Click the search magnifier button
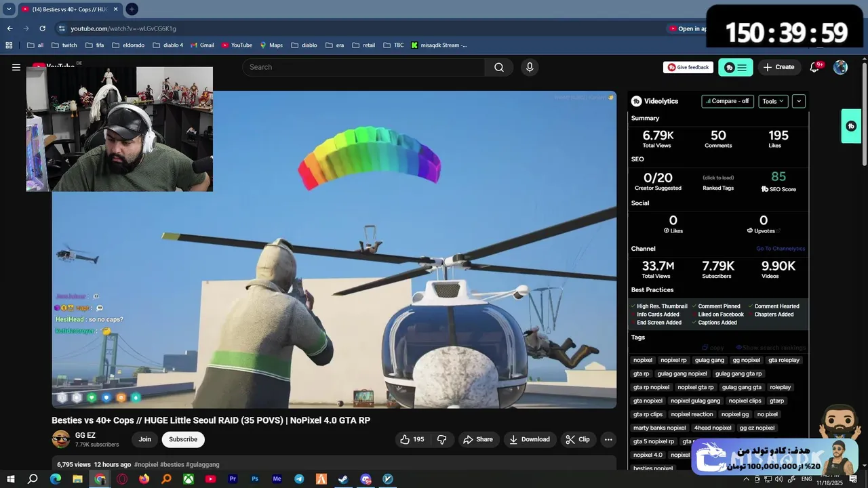The image size is (868, 488). (499, 67)
